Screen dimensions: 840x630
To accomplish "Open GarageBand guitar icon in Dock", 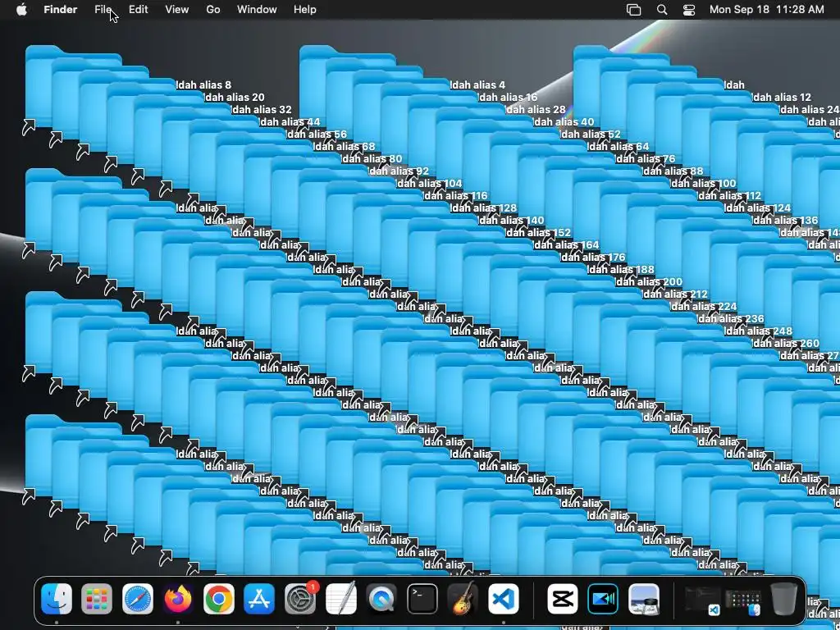I will coord(463,598).
